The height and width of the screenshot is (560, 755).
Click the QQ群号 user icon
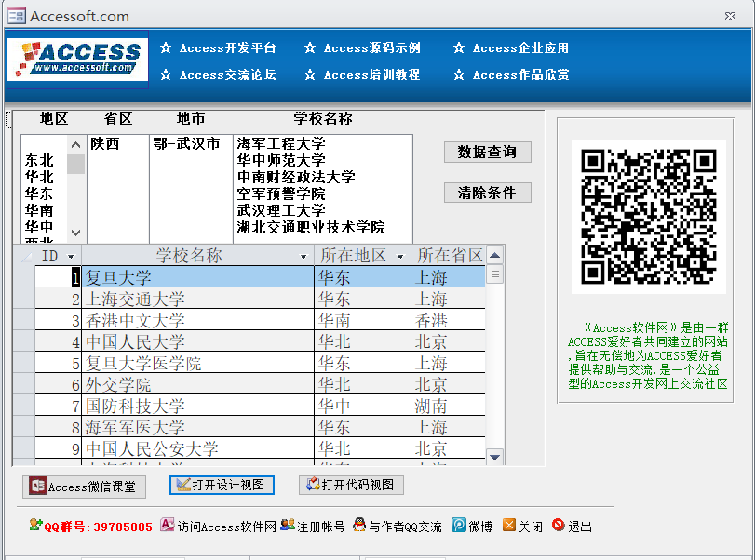(x=35, y=525)
